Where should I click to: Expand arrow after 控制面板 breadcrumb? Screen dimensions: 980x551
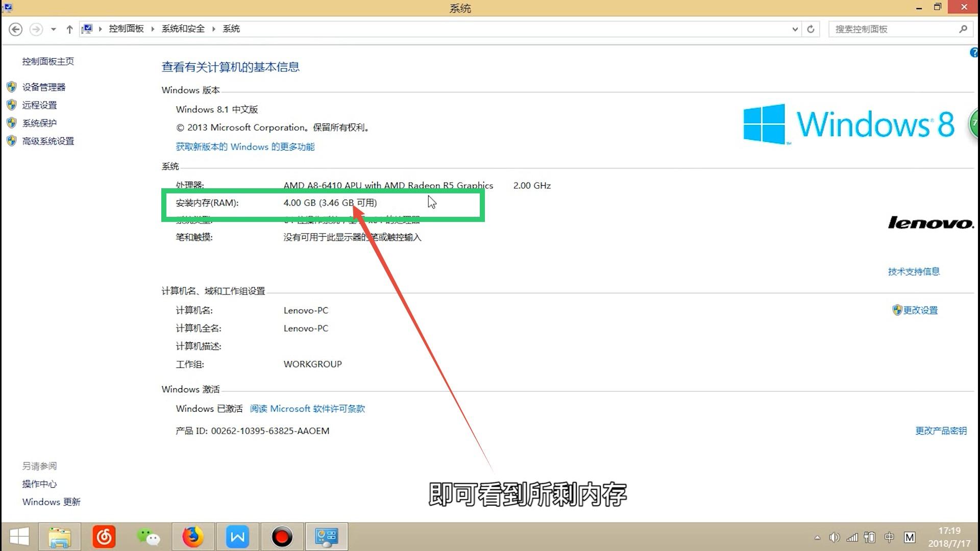tap(153, 29)
